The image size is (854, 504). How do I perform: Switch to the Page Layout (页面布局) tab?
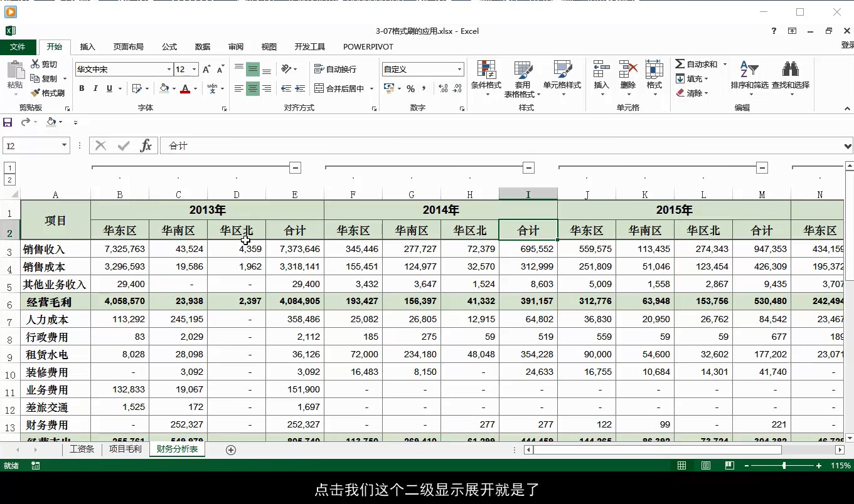point(128,47)
